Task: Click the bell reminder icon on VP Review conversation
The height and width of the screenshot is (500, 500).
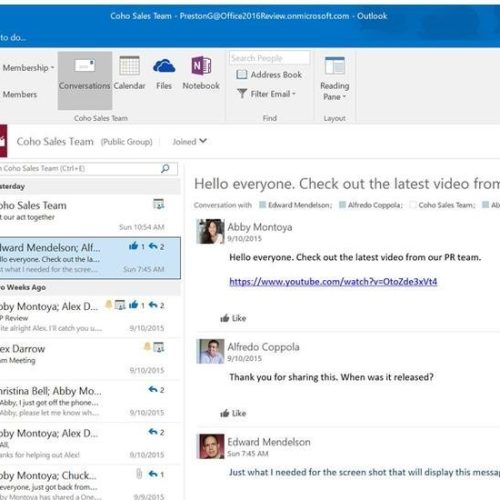Action: (109, 305)
